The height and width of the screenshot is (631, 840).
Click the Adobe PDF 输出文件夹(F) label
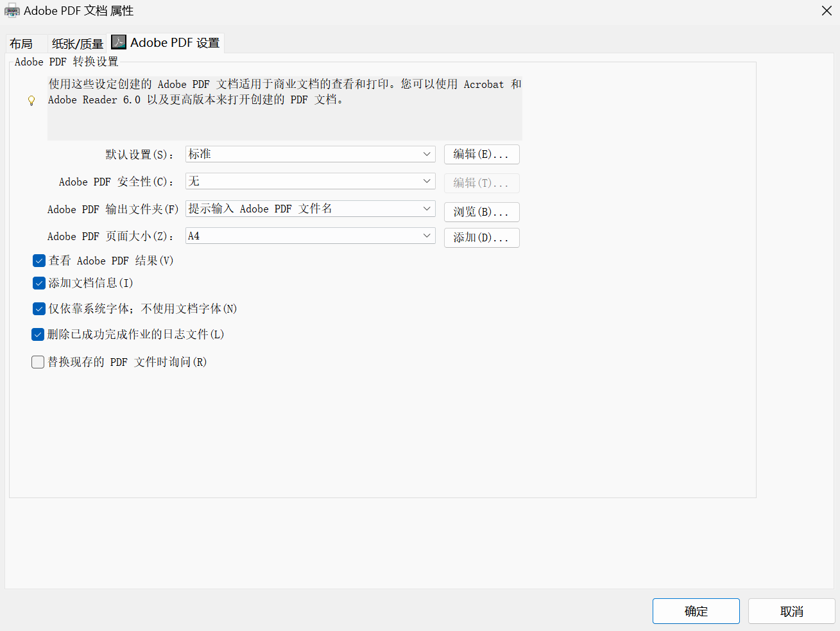point(113,209)
